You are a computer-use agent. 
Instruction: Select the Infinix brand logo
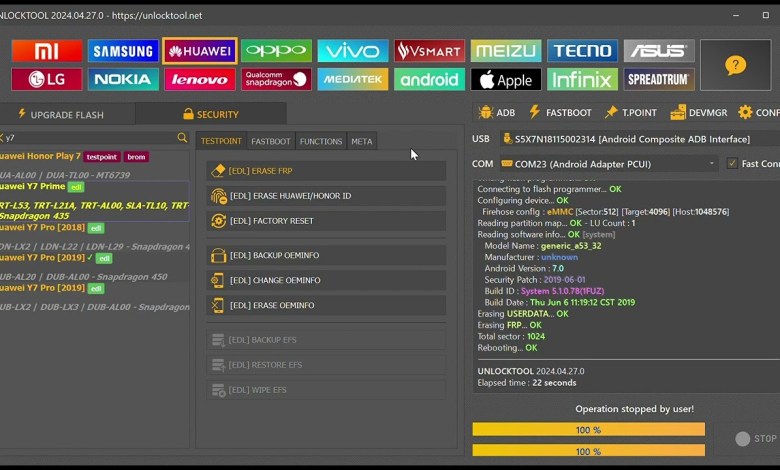pyautogui.click(x=583, y=80)
